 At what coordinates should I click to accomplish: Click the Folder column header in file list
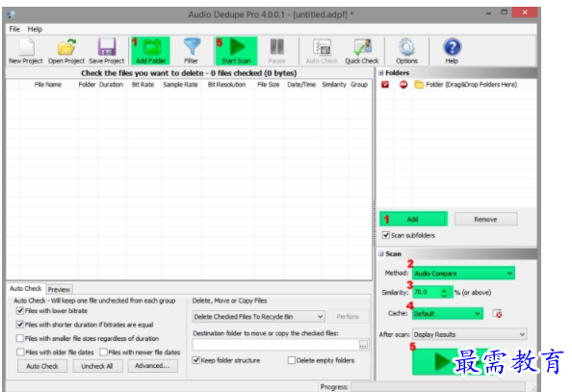coord(88,85)
